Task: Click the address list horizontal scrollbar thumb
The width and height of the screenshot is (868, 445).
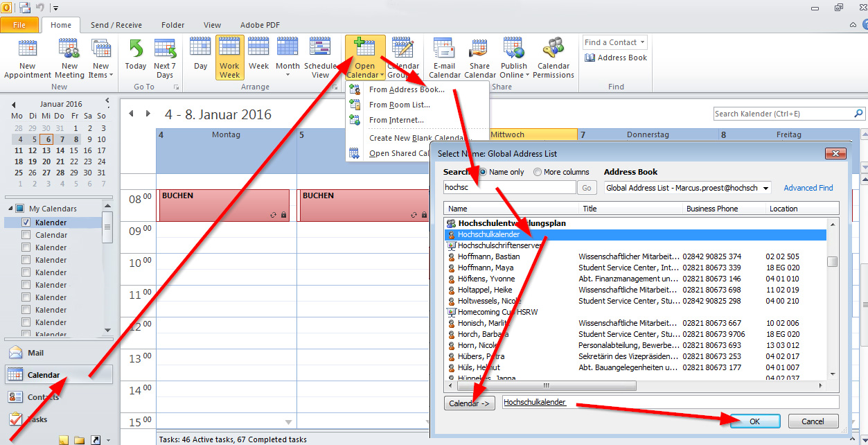Action: click(x=545, y=385)
